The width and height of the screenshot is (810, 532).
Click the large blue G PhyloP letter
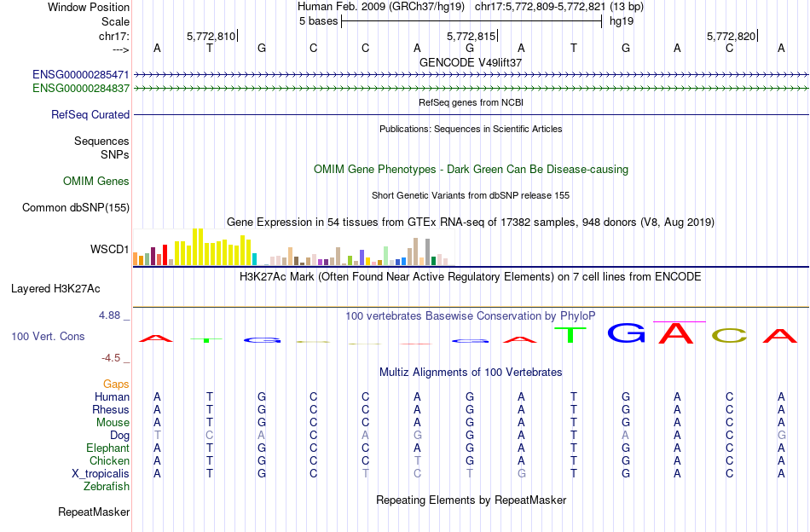(x=626, y=333)
